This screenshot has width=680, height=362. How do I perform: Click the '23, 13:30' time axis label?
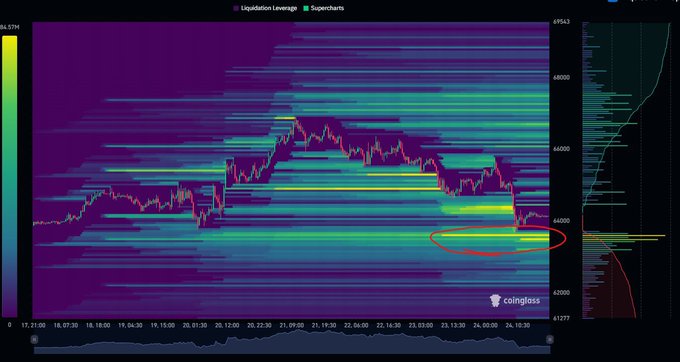click(453, 325)
